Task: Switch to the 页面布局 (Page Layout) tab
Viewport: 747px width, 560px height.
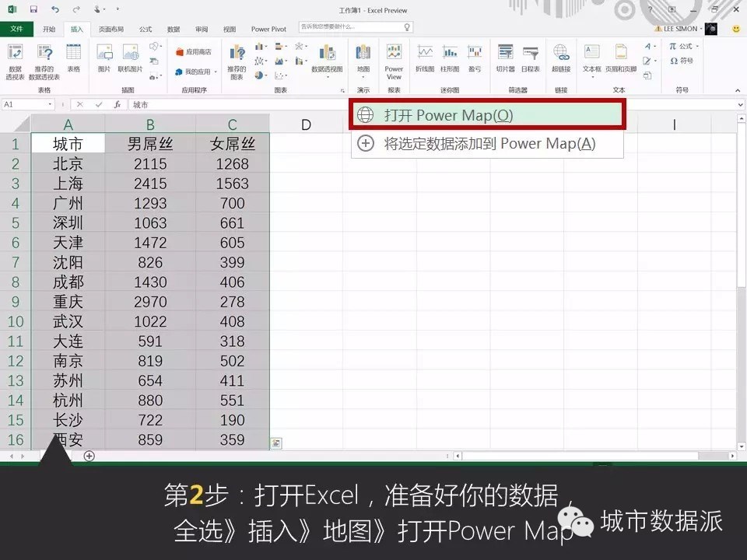Action: (x=111, y=29)
